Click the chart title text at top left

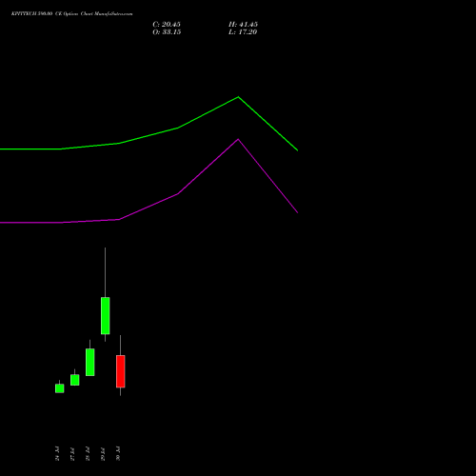(x=72, y=14)
